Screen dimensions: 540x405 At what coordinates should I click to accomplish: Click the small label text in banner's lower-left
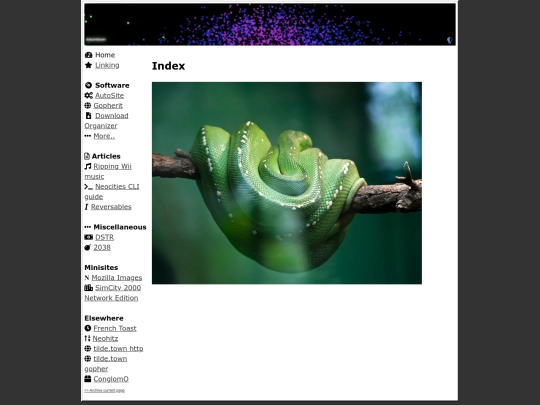click(x=96, y=40)
